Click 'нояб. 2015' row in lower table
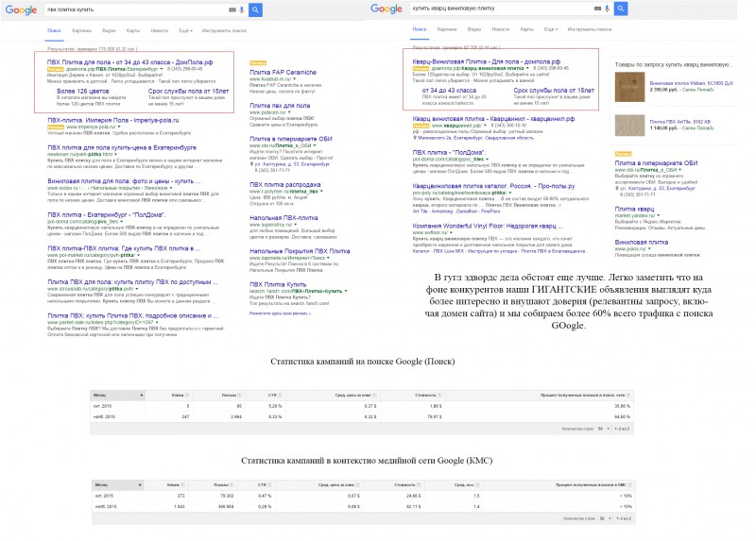This screenshot has width=756, height=541. click(362, 506)
